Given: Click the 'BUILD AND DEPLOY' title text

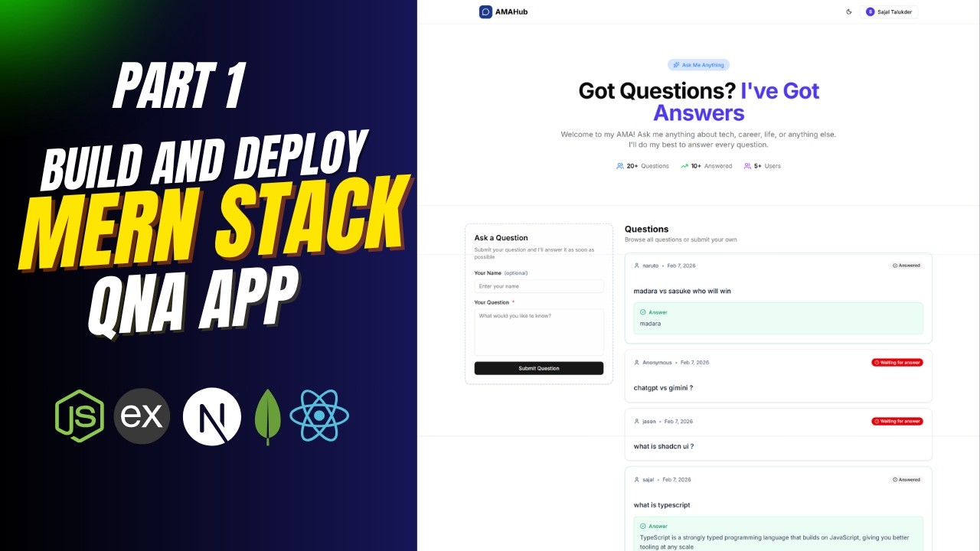Looking at the screenshot, I should point(205,162).
